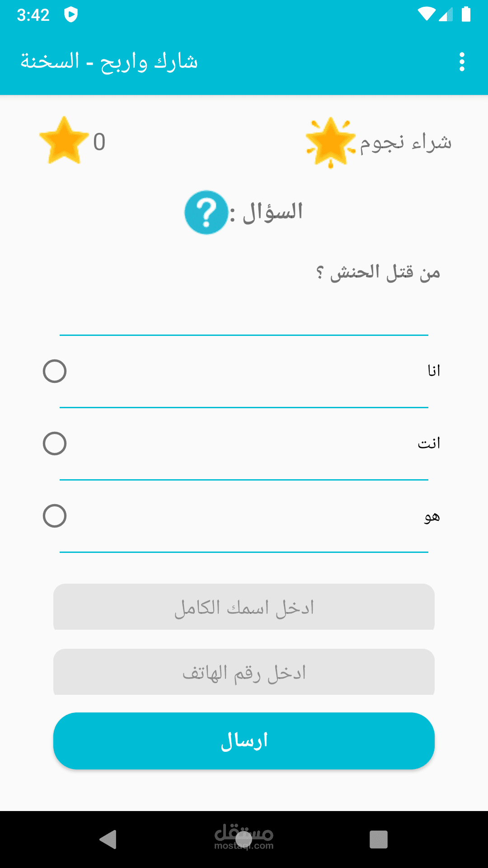Tap the شراء نجوم buy stars link
This screenshot has height=868, width=488.
tap(405, 142)
